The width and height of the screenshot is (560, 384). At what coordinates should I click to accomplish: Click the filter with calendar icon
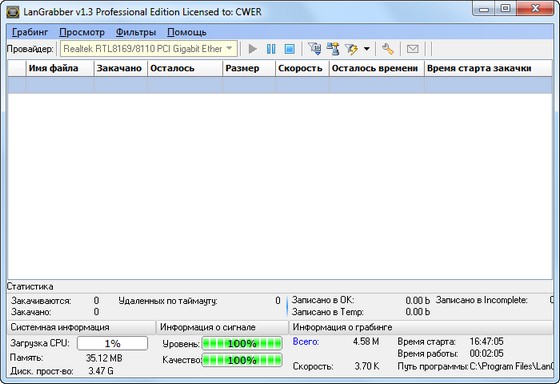[x=315, y=49]
